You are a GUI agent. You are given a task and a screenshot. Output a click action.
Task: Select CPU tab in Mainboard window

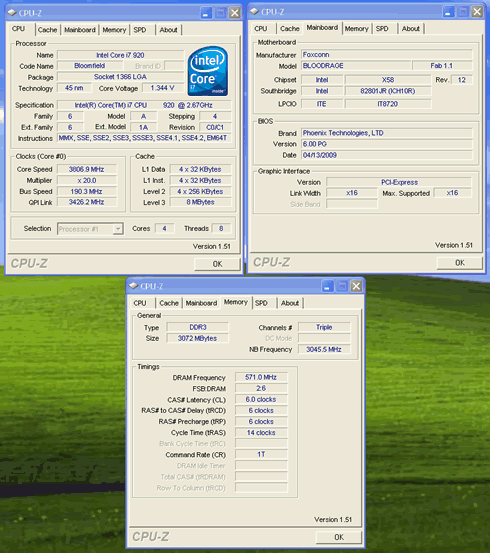pyautogui.click(x=261, y=29)
